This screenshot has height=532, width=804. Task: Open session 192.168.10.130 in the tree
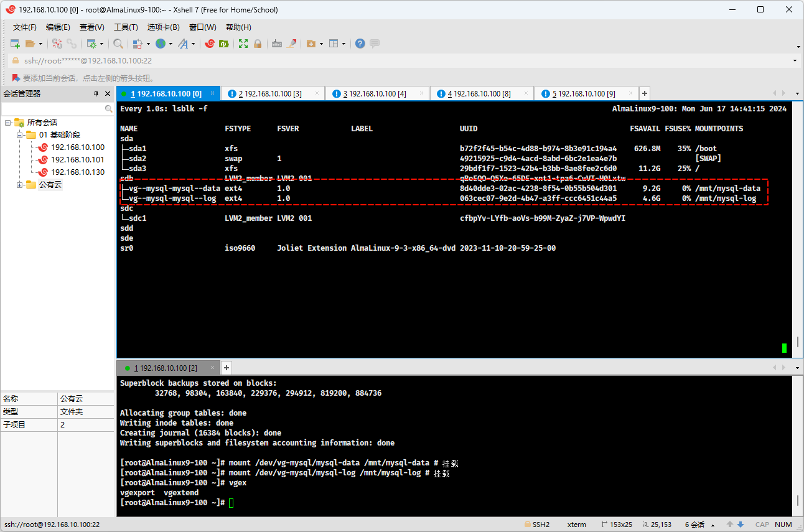click(77, 172)
